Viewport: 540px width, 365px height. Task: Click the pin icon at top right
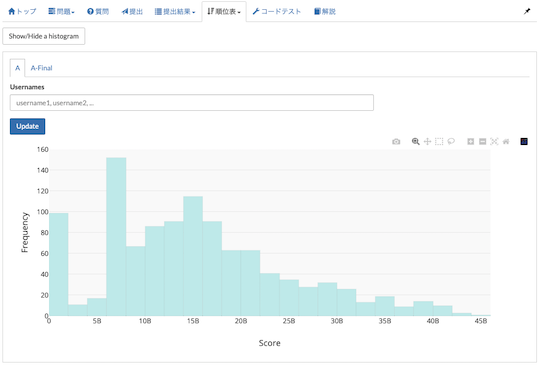pyautogui.click(x=527, y=11)
